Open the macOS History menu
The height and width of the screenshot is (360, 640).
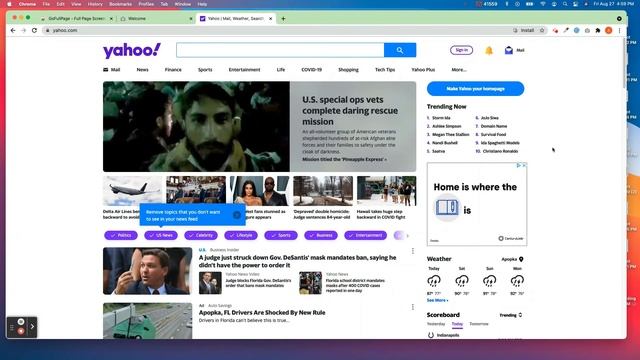click(95, 4)
